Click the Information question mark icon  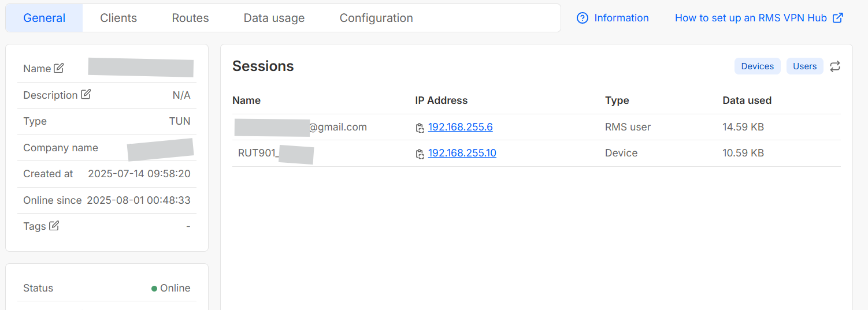[583, 18]
